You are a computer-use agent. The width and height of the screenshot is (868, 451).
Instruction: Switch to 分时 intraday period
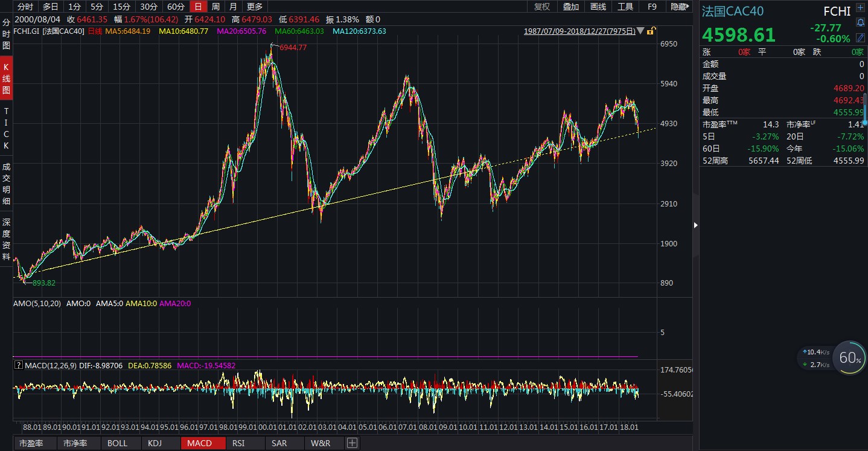pyautogui.click(x=25, y=7)
